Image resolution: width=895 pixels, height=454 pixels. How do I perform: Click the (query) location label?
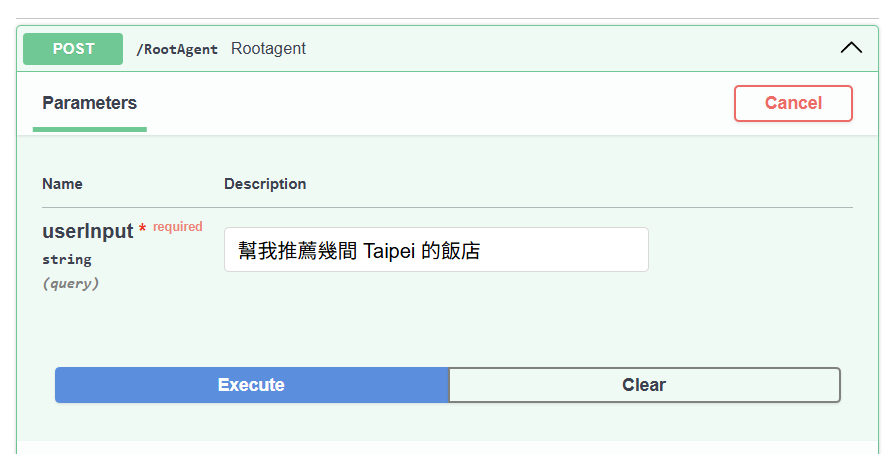click(x=70, y=283)
